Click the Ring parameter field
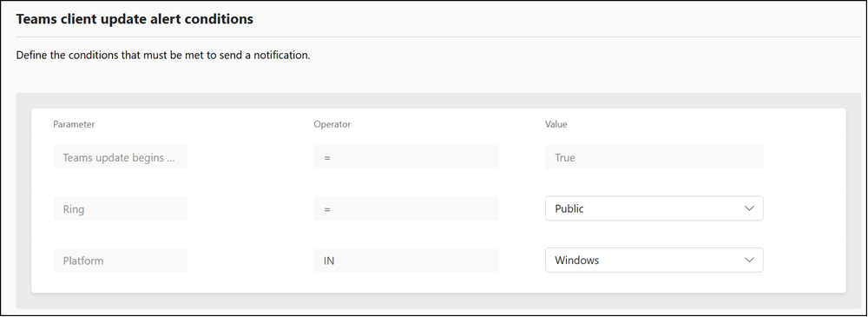 (x=120, y=209)
